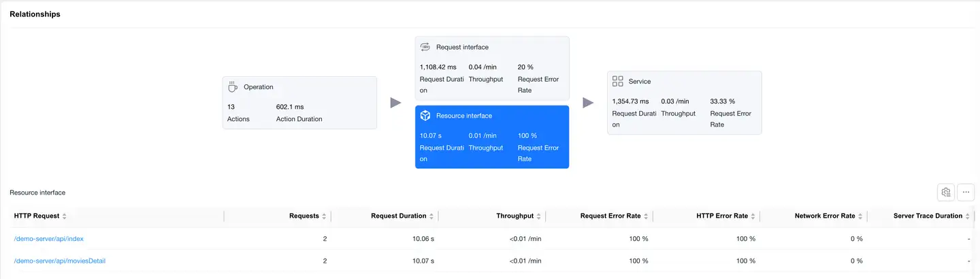980x279 pixels.
Task: Sort by HTTP Request column arrows
Action: [65, 216]
